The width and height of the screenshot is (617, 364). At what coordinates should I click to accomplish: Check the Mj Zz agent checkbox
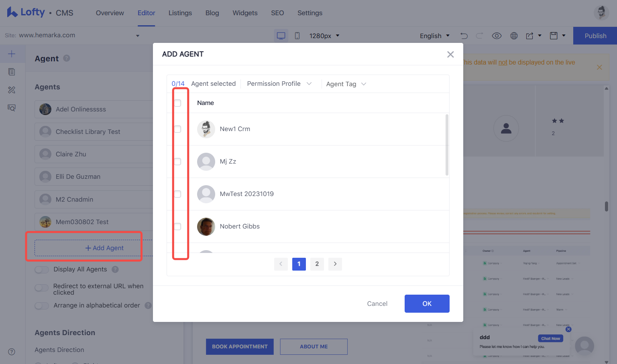point(177,162)
